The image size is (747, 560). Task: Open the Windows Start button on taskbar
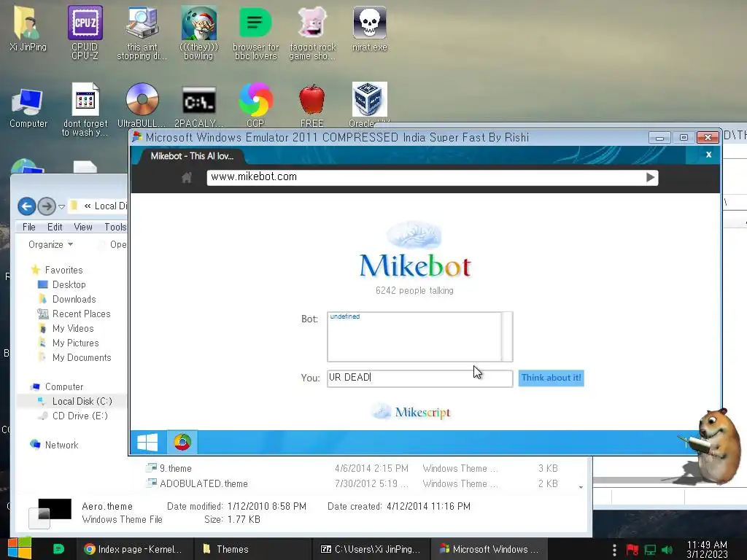click(20, 548)
